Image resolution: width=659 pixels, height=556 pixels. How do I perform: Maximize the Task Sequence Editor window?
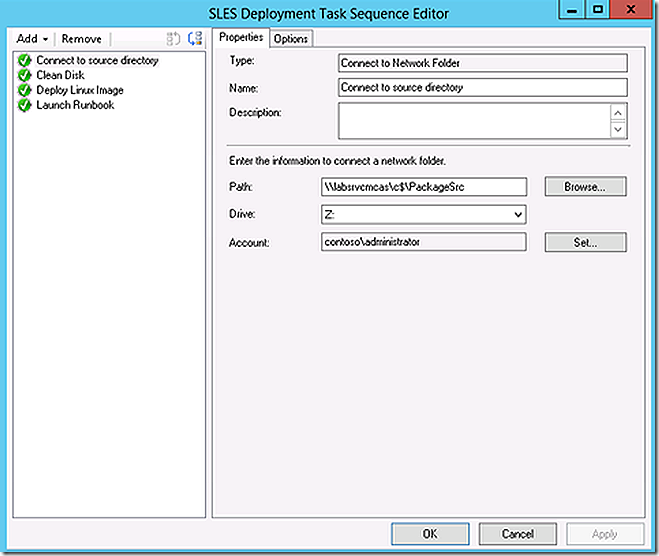[x=597, y=9]
